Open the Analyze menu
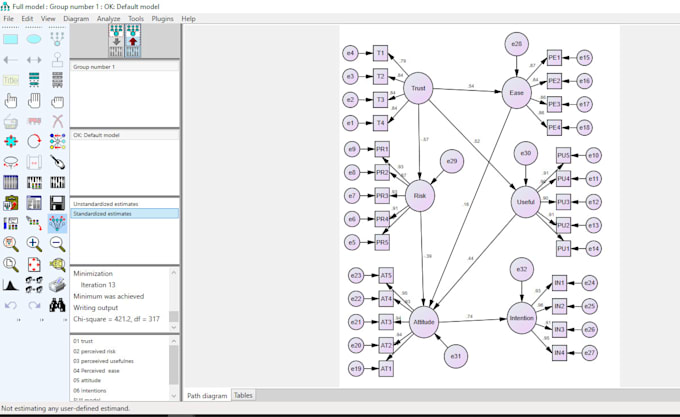 [108, 19]
